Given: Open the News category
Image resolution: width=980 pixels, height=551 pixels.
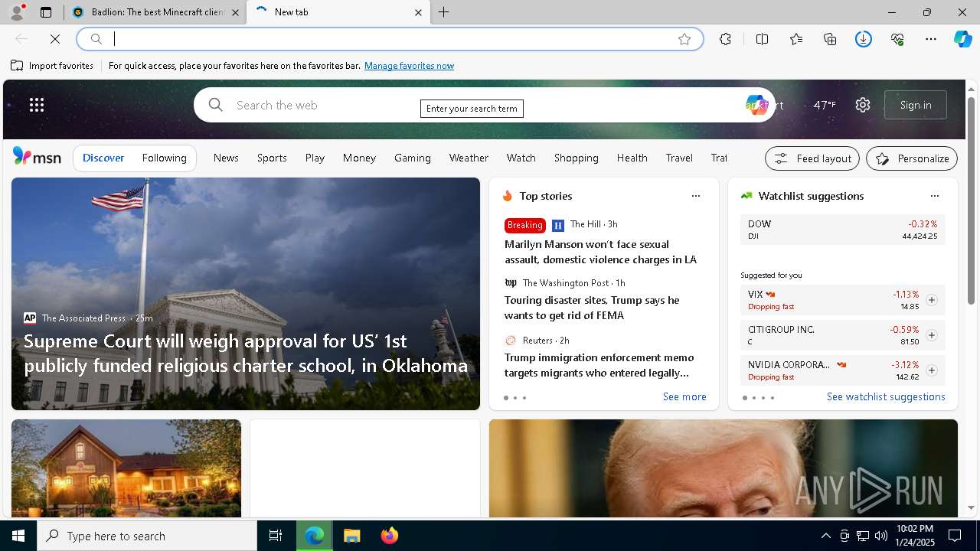Looking at the screenshot, I should point(226,158).
